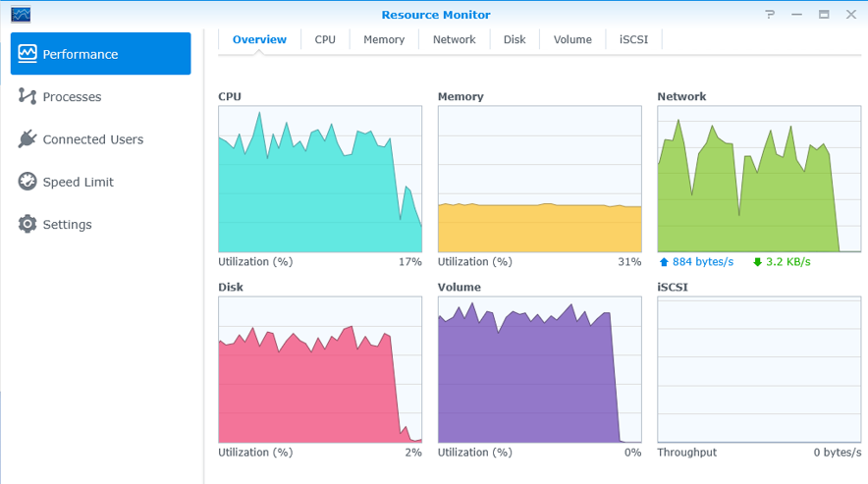Show the Volume tab
This screenshot has height=484, width=868.
point(572,39)
